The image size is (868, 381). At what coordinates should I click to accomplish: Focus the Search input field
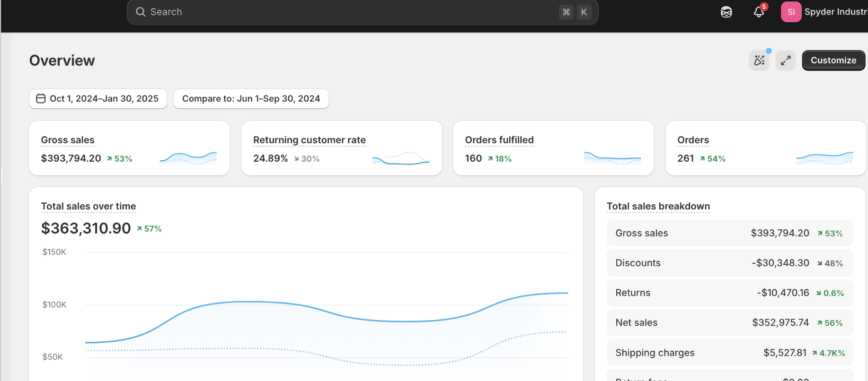[363, 12]
